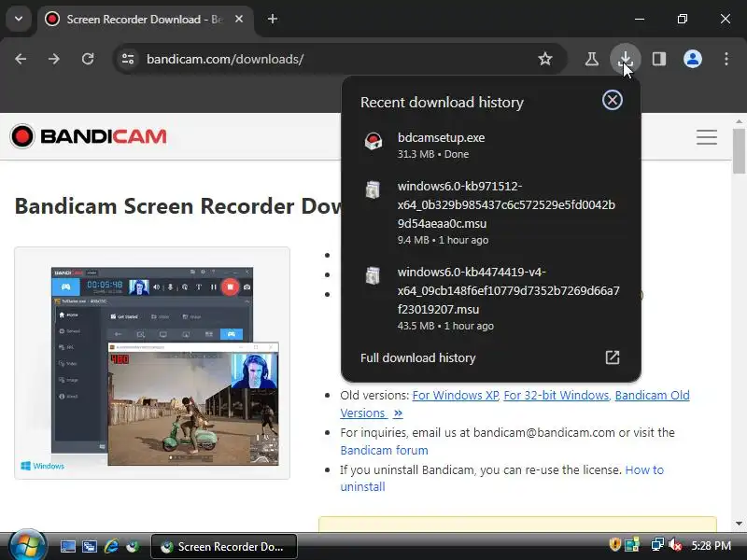
Task: Click the Bandicam logo
Action: 89,136
